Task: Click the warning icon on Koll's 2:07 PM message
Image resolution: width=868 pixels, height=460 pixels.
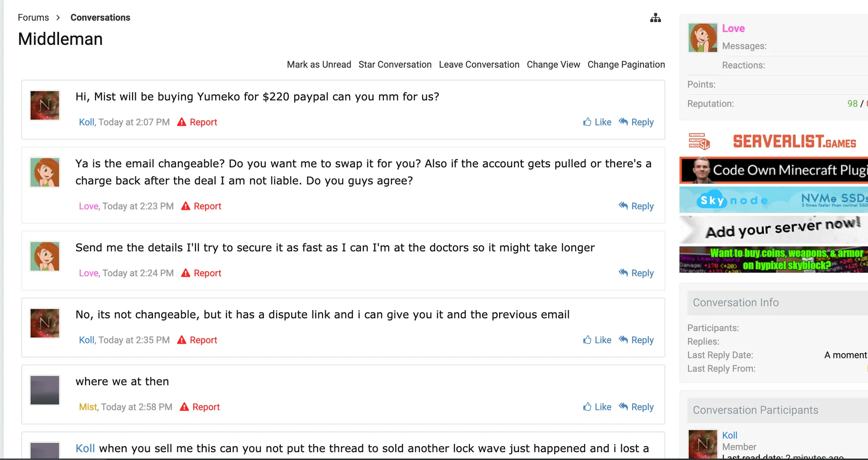Action: coord(182,122)
